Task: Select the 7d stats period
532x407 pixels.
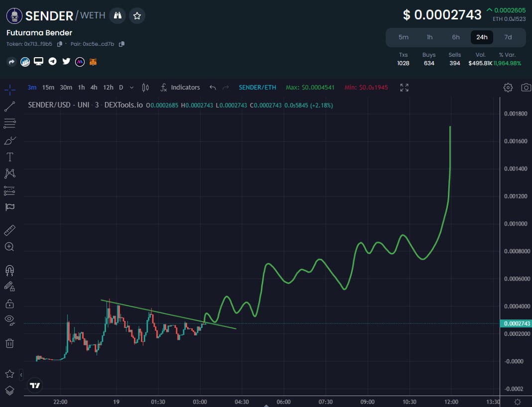Action: pos(508,37)
